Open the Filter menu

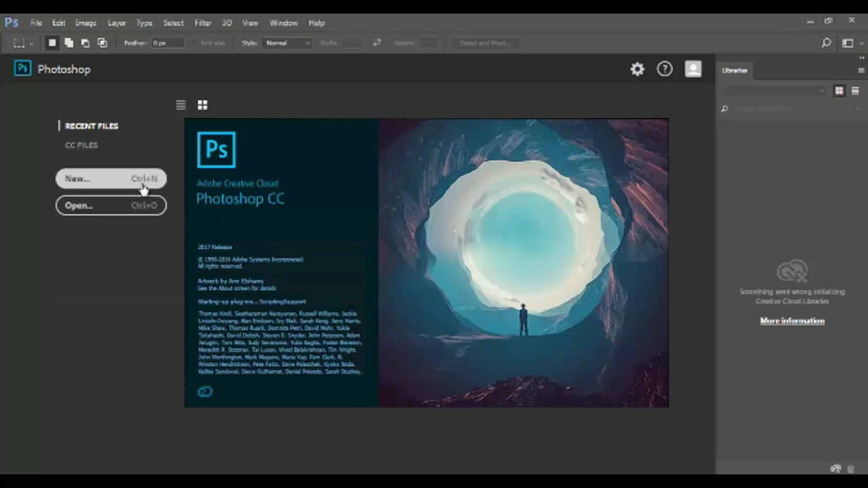coord(203,23)
